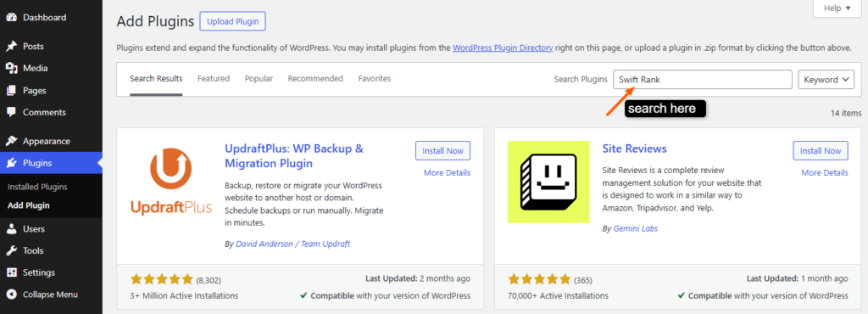The width and height of the screenshot is (868, 314).
Task: Click the Tools wrench icon
Action: [11, 251]
